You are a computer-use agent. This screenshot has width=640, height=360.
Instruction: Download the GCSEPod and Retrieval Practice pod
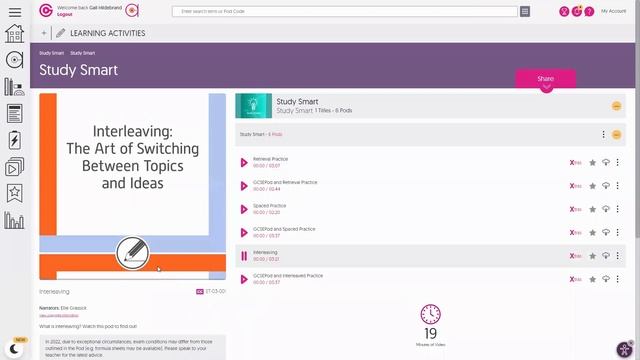click(x=606, y=186)
